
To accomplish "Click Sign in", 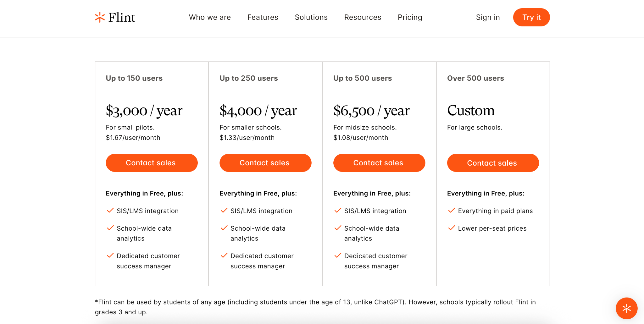I will coord(488,17).
